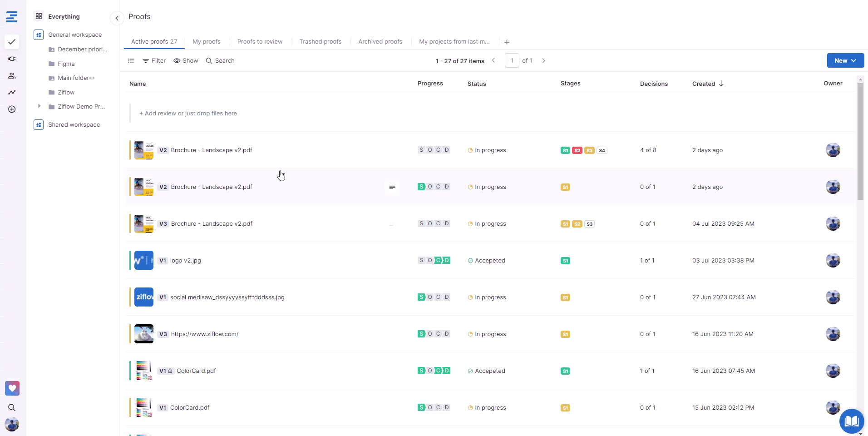Click the plus circle sidebar icon
This screenshot has width=868, height=436.
[12, 109]
